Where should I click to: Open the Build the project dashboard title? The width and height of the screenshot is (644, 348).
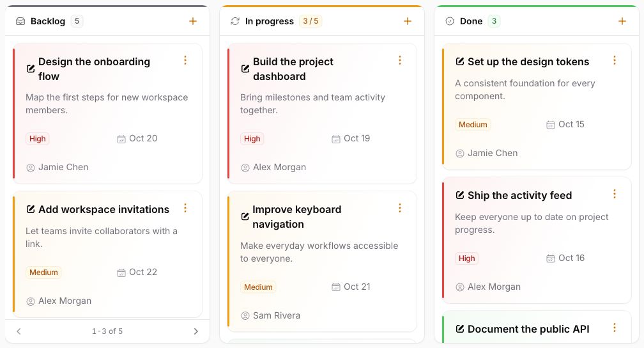[x=293, y=68]
